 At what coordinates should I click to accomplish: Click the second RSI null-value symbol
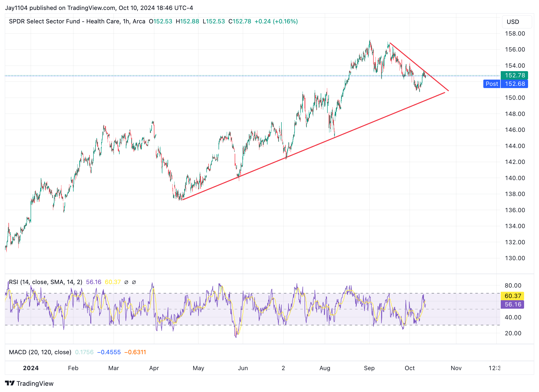point(134,282)
